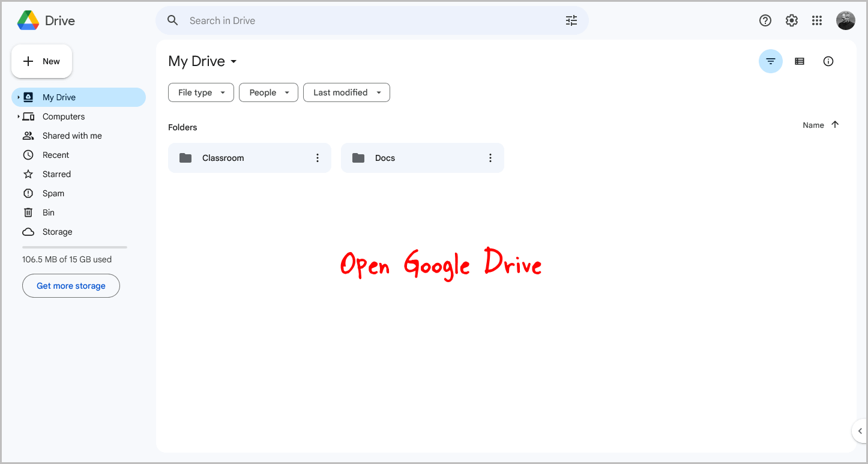This screenshot has width=868, height=464.
Task: Click the Starred star icon
Action: pos(28,174)
